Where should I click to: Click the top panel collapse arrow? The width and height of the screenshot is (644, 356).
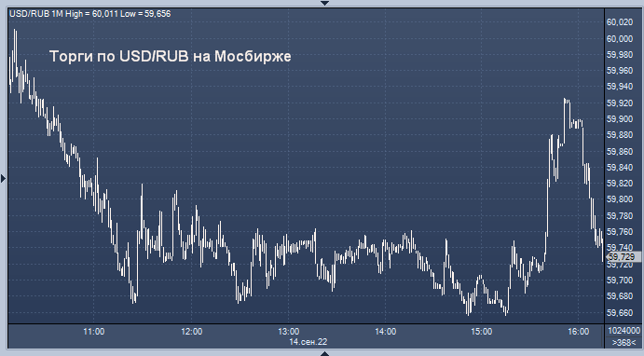[325, 3]
